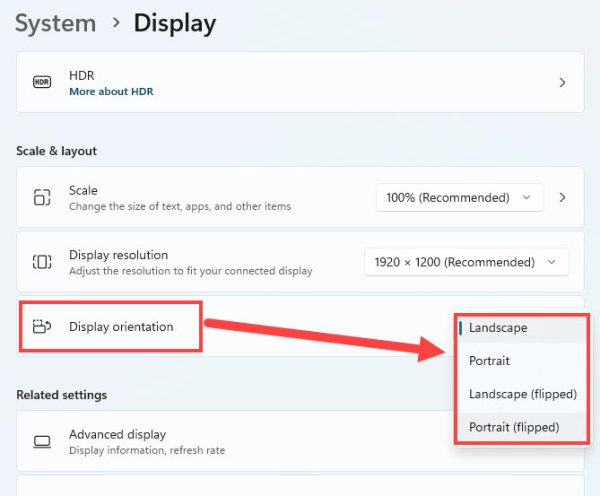Click the Display orientation icon
600x496 pixels.
(x=42, y=327)
